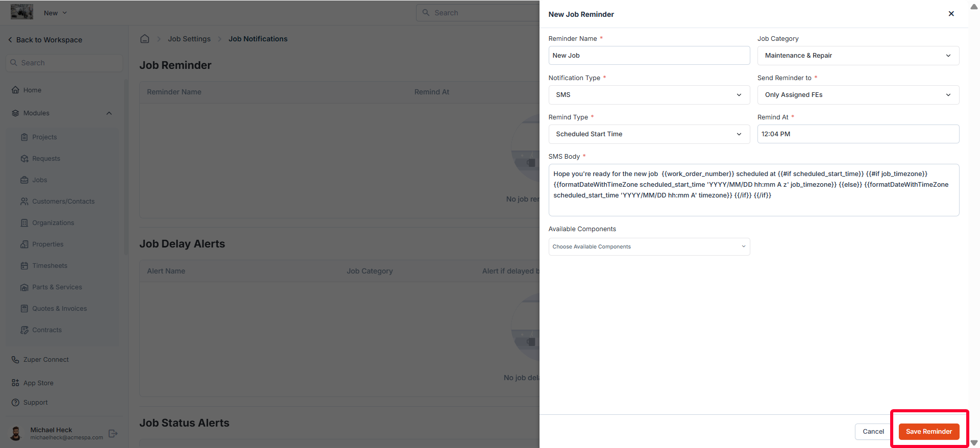Click the Zuper Connect phone icon
The image size is (980, 448).
[x=15, y=360]
